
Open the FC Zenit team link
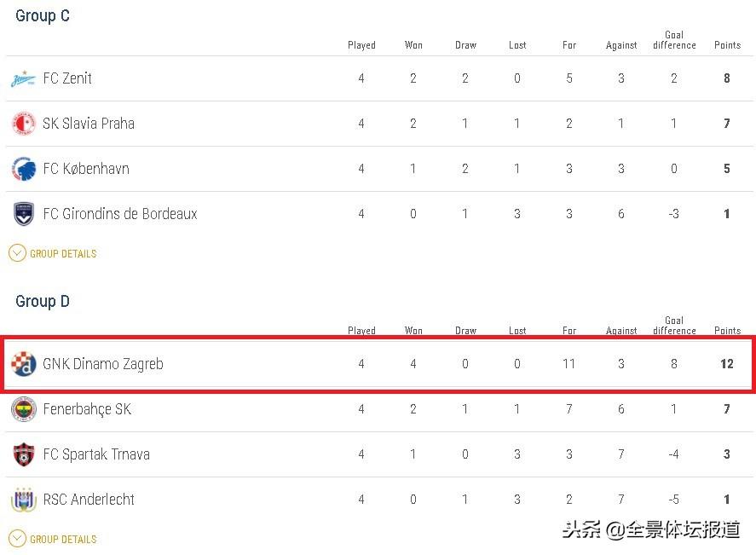67,78
